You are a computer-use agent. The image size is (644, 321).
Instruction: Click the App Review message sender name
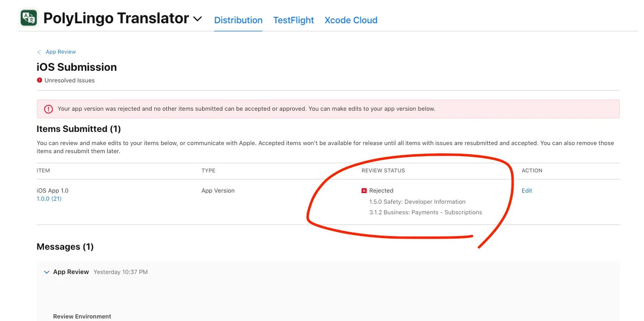pyautogui.click(x=71, y=272)
